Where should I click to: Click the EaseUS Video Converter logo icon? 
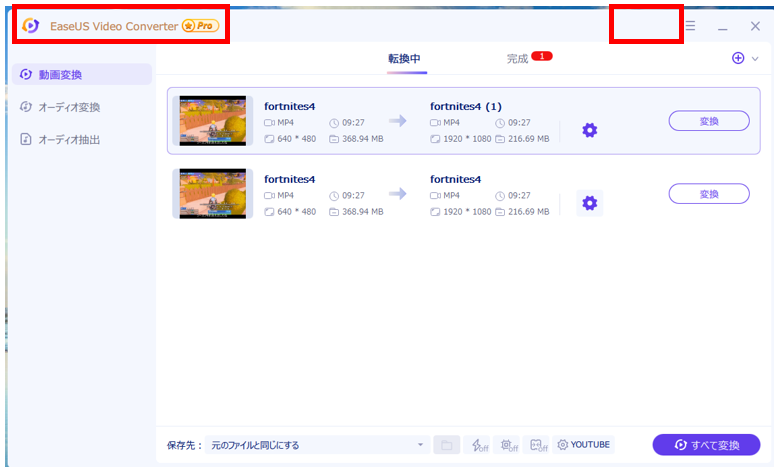[30, 25]
